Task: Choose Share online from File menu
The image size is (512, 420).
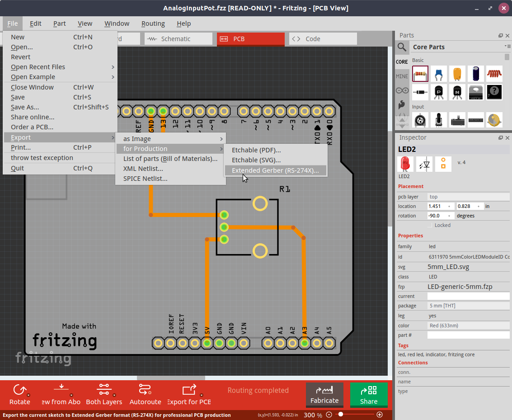Action: pos(60,117)
